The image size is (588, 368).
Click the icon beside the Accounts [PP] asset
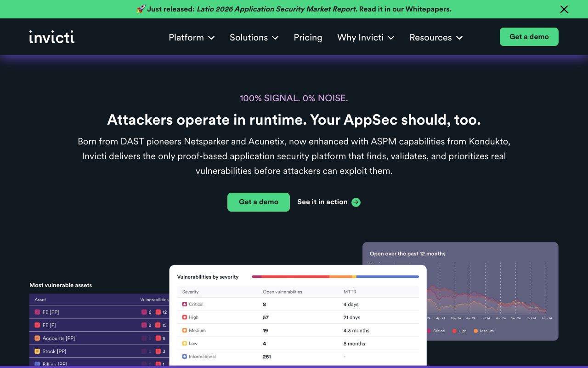(37, 338)
